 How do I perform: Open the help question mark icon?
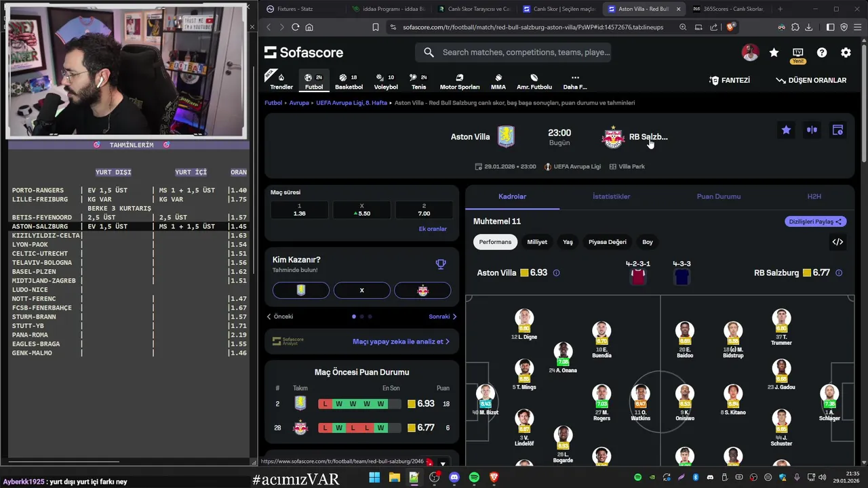(x=822, y=52)
